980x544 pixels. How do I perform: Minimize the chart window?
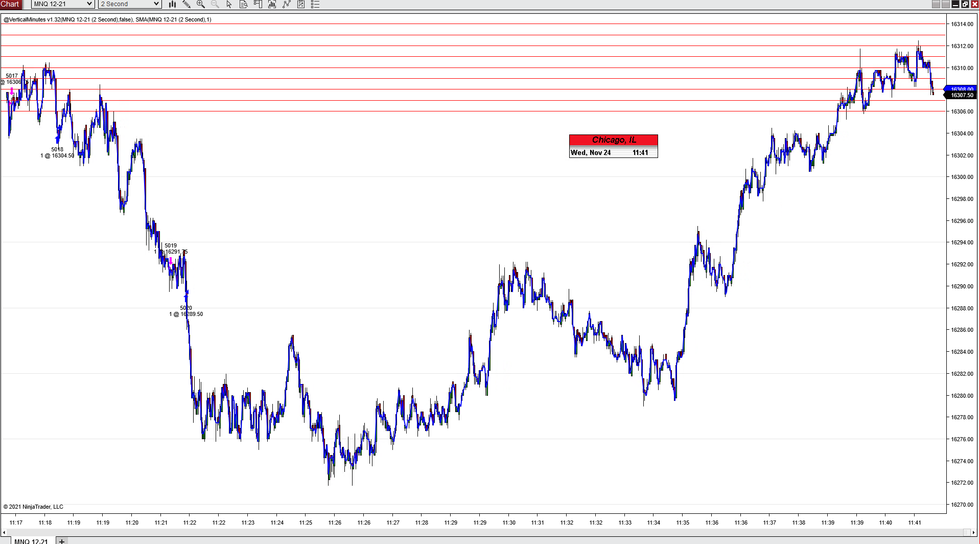click(x=955, y=4)
